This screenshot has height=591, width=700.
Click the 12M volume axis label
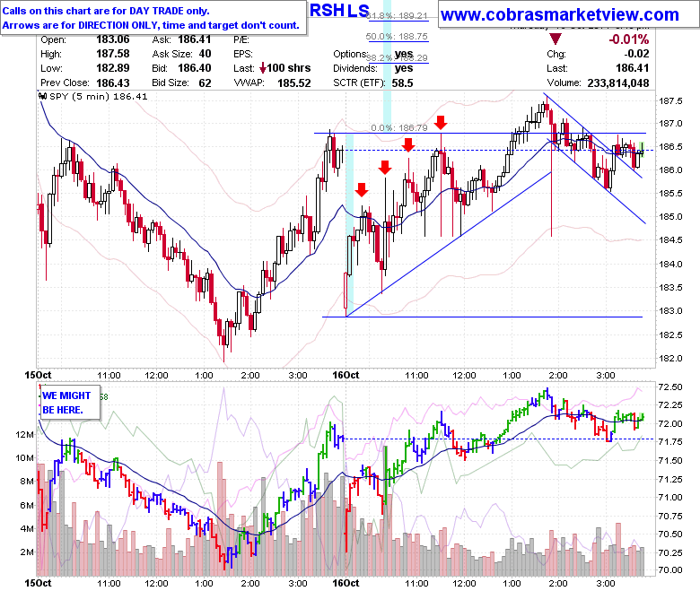(x=24, y=434)
